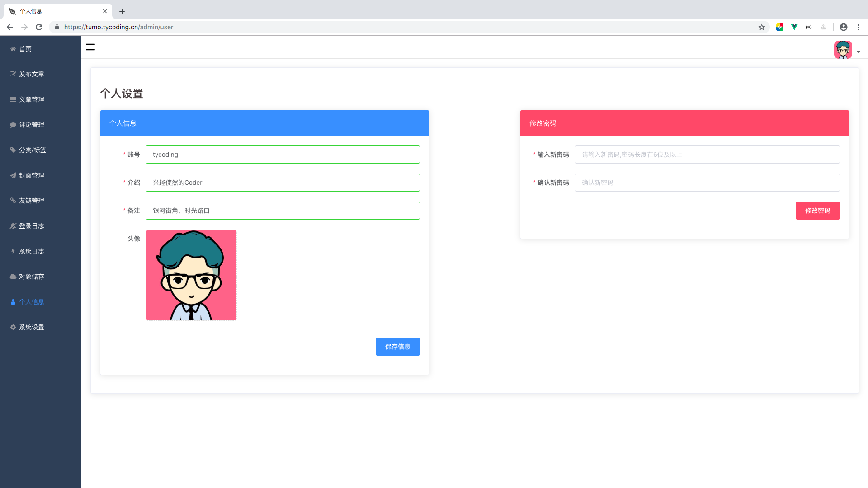Image resolution: width=868 pixels, height=488 pixels.
Task: Click the home icon beside 首页
Action: pos(13,49)
